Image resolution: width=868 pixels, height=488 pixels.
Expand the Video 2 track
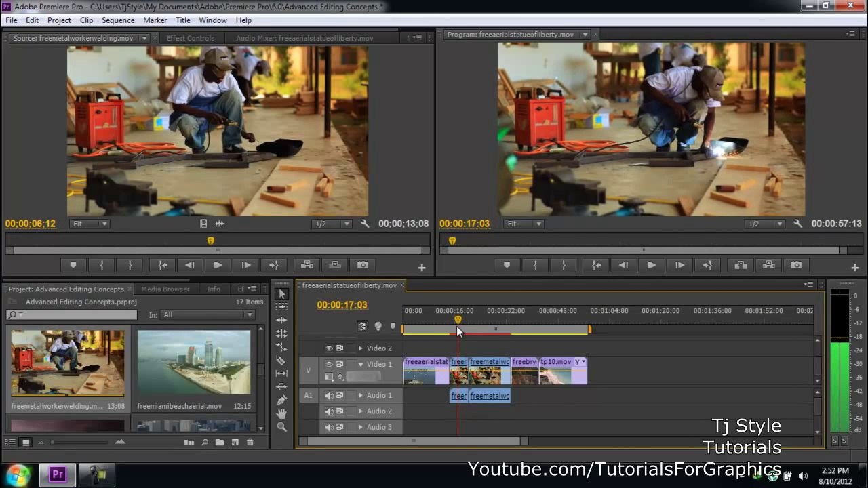pyautogui.click(x=361, y=348)
